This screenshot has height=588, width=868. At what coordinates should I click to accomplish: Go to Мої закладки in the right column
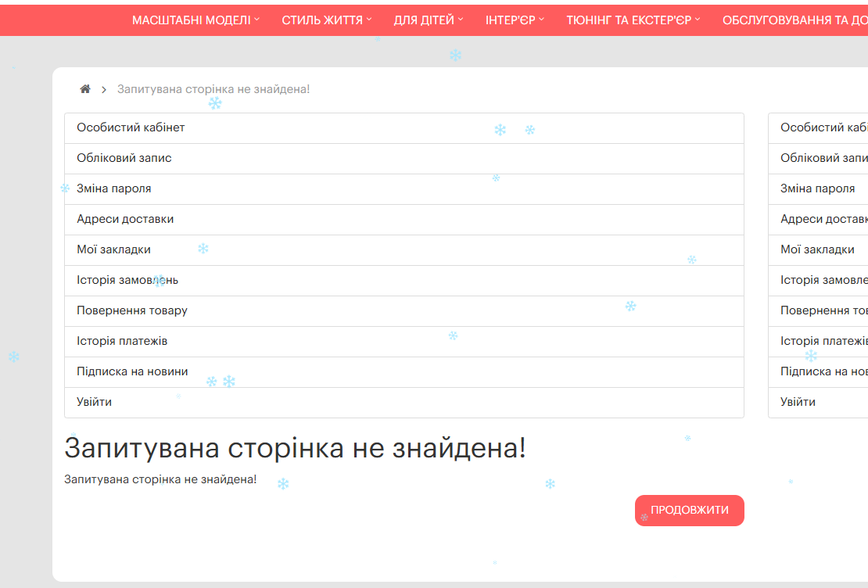818,249
